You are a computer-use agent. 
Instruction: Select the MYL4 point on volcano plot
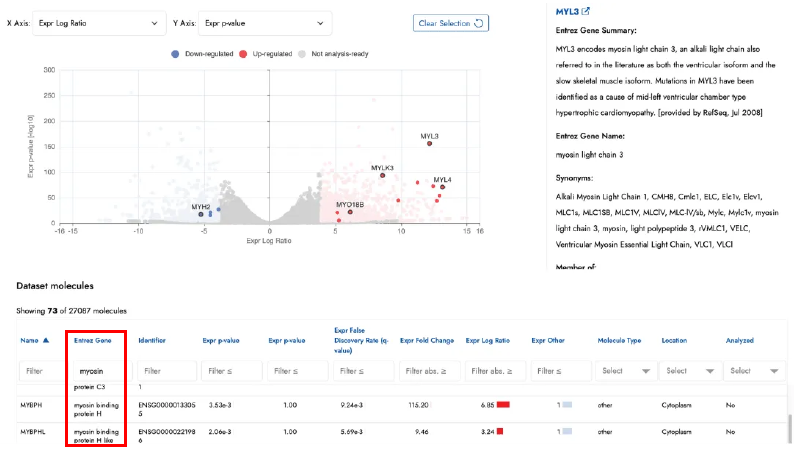tap(442, 187)
